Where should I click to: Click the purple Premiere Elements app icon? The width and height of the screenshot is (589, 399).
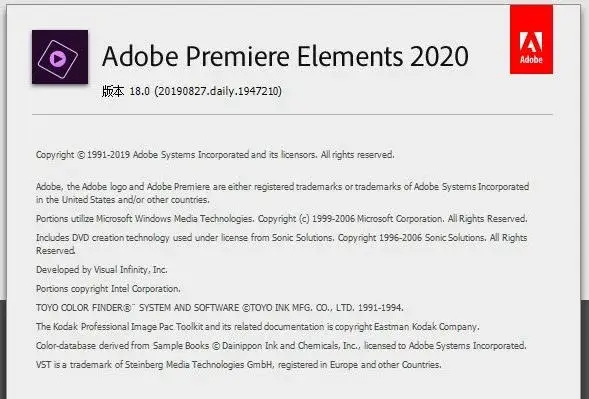[x=60, y=57]
